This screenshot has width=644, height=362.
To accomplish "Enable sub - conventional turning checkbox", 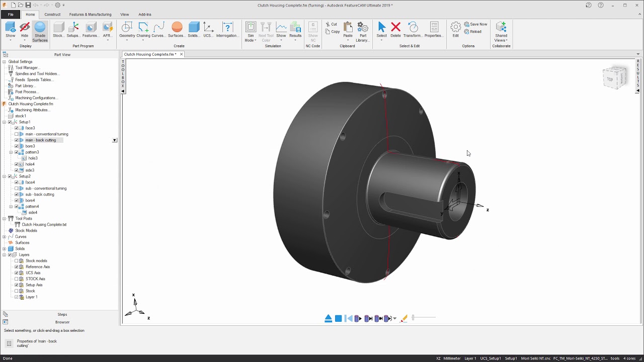I will pyautogui.click(x=17, y=189).
